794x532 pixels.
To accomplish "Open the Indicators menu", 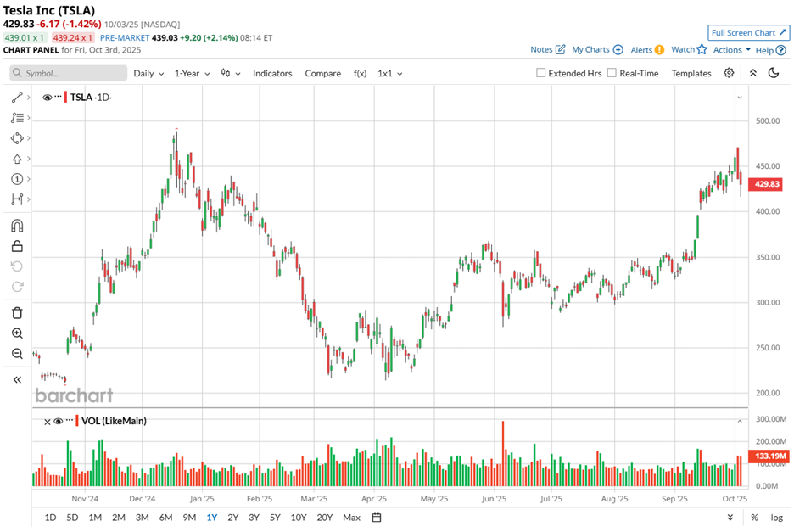I will point(272,73).
